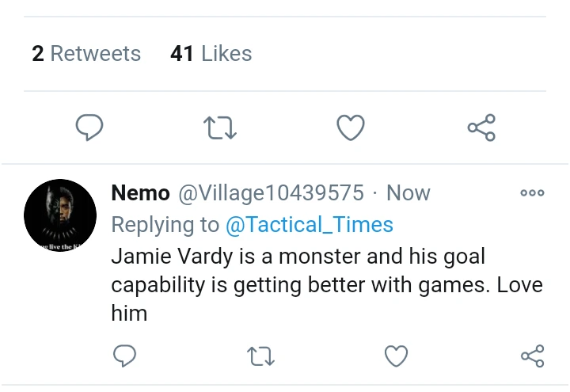Retweet Nemo's Jamie Vardy reply
570x392 pixels.
(260, 356)
